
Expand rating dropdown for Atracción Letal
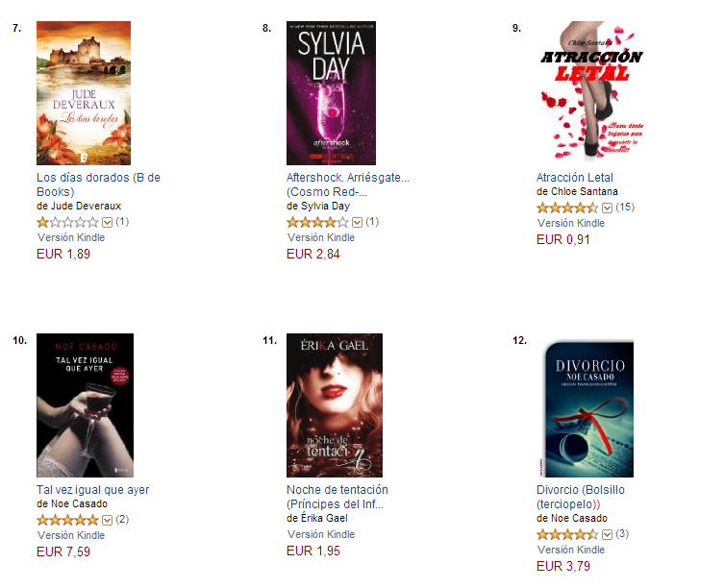(x=608, y=208)
